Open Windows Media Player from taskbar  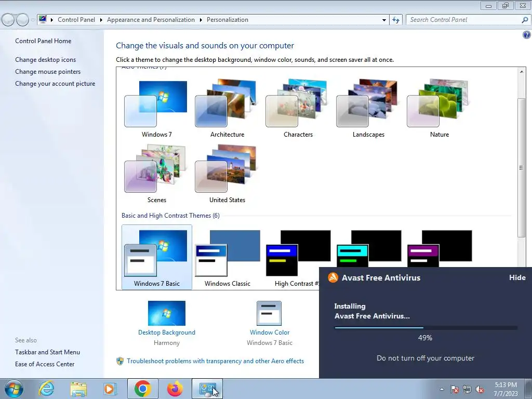[x=110, y=389]
